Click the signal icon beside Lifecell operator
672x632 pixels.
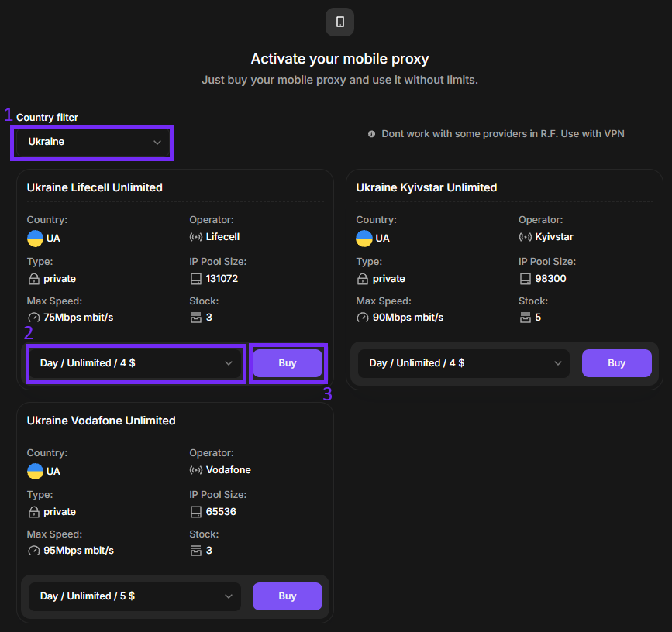click(196, 237)
